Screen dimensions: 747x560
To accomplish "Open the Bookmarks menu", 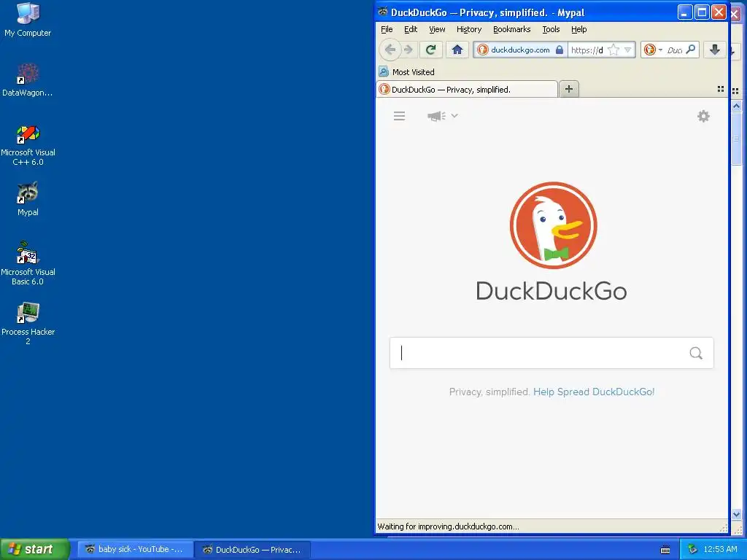I will pyautogui.click(x=511, y=29).
